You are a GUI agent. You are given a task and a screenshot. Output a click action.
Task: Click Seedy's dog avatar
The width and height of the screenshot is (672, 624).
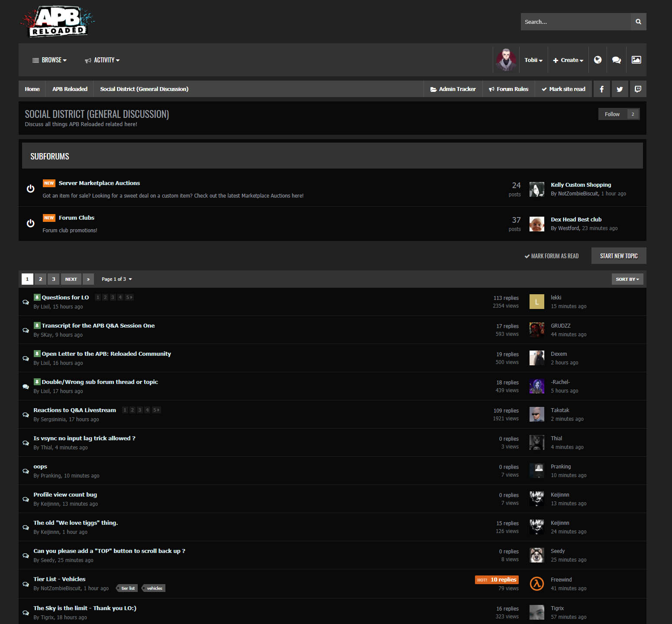(x=537, y=555)
